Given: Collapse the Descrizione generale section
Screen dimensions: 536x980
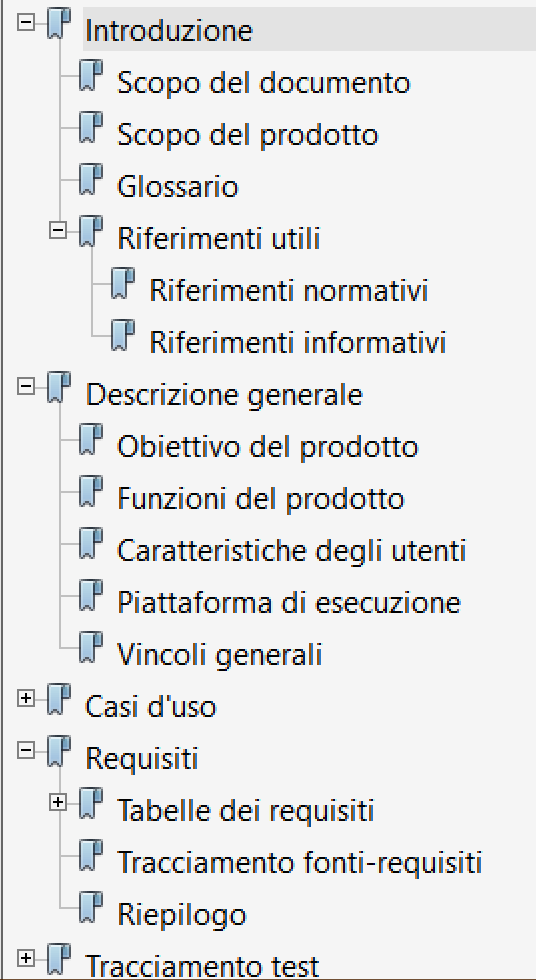Looking at the screenshot, I should click(26, 387).
